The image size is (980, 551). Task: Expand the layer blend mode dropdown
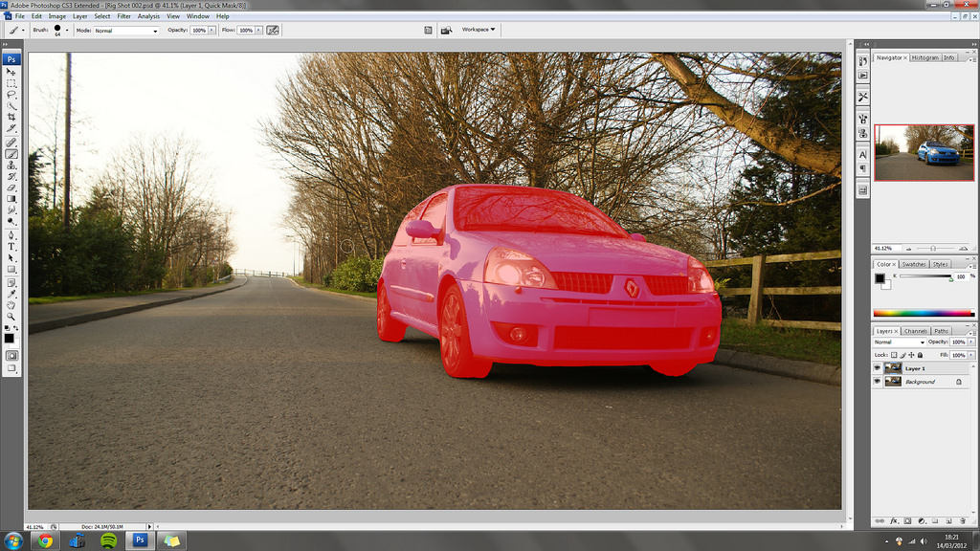[x=899, y=342]
